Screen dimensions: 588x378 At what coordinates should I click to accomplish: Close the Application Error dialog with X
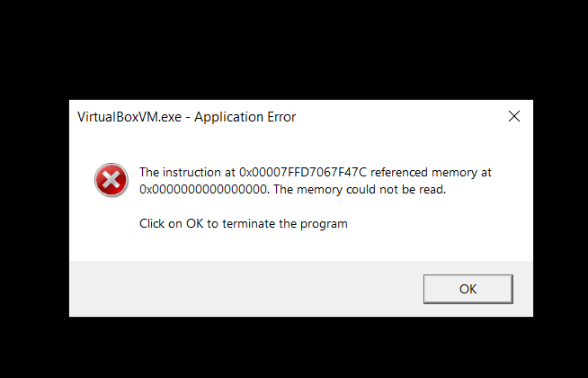(514, 117)
